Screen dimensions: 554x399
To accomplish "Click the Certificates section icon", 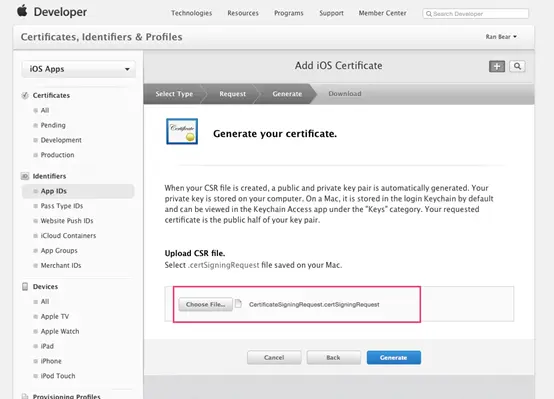I will tap(25, 95).
